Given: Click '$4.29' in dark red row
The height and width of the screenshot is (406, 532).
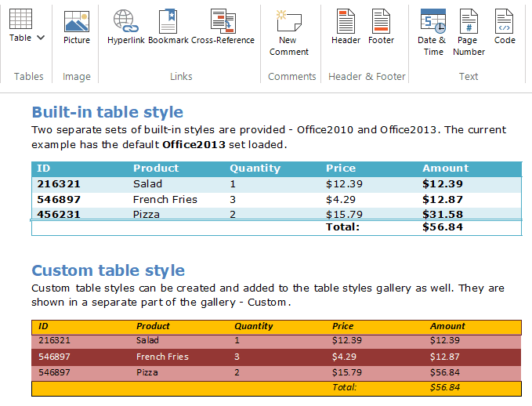Looking at the screenshot, I should [344, 357].
